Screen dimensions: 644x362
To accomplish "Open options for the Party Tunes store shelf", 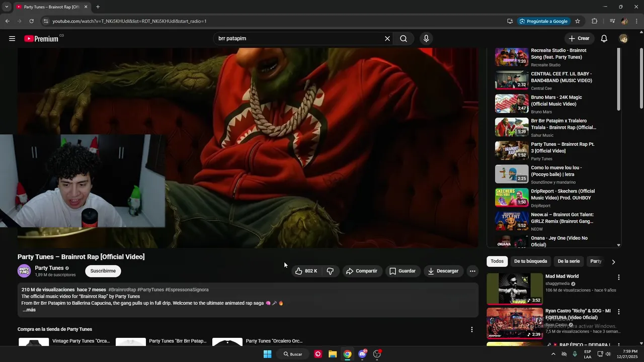I will tap(472, 329).
